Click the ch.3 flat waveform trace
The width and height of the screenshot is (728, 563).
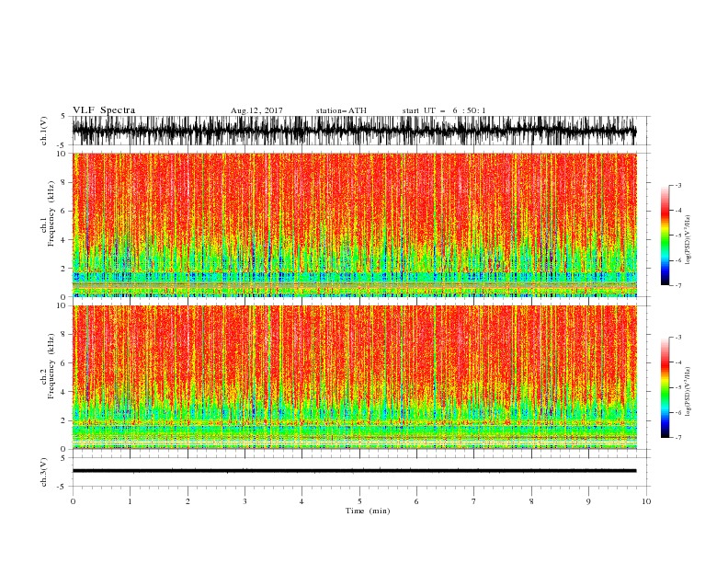tap(354, 471)
